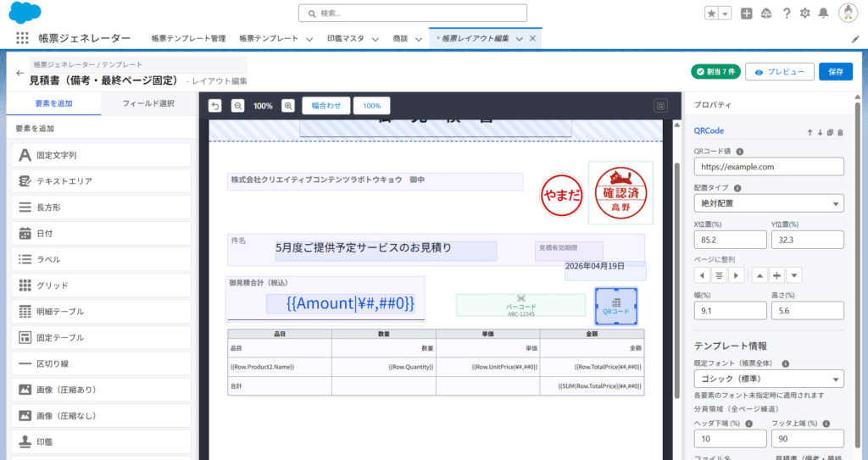Add a グリッド grid element
The width and height of the screenshot is (868, 460).
[x=101, y=285]
